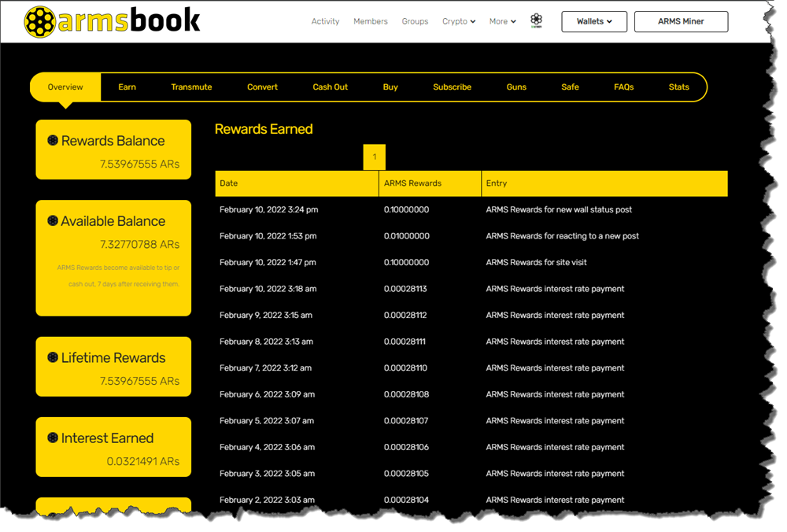Open the Safe tab
The image size is (787, 532).
click(570, 87)
